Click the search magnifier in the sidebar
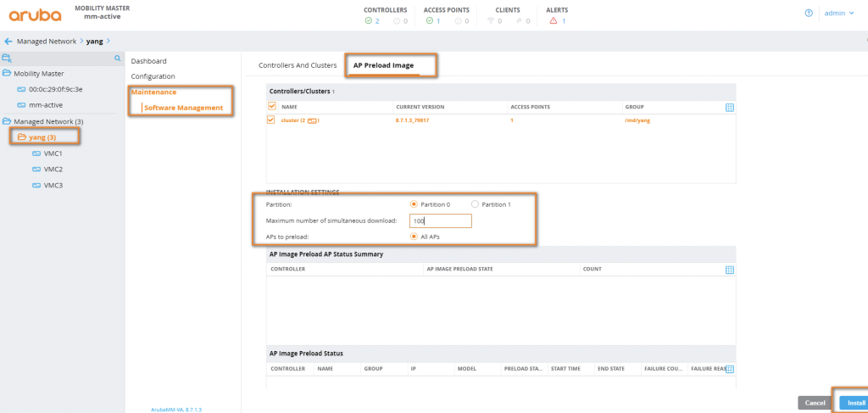The width and height of the screenshot is (868, 413). tap(117, 59)
